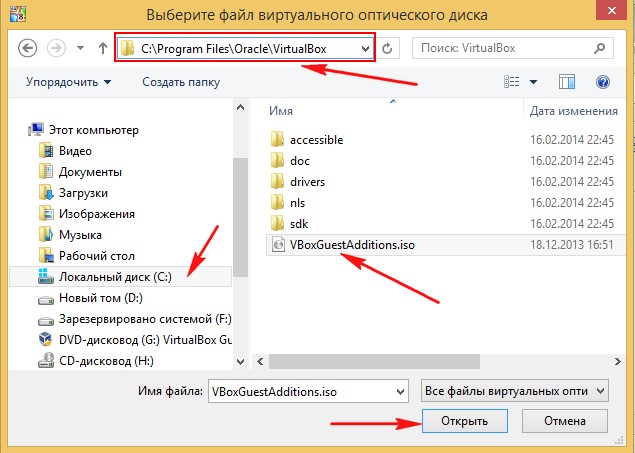This screenshot has height=453, width=635.
Task: Expand the Имя файла dropdown arrow
Action: coord(400,391)
